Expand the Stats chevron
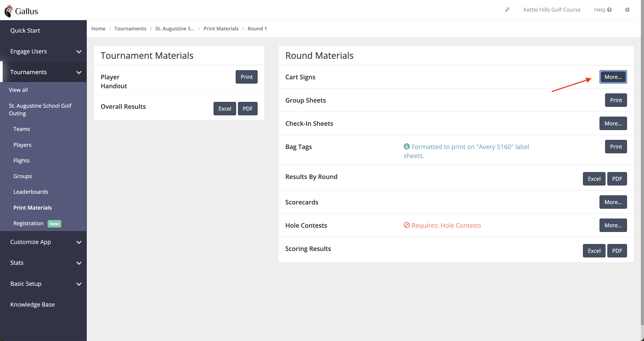This screenshot has height=341, width=644. click(79, 263)
